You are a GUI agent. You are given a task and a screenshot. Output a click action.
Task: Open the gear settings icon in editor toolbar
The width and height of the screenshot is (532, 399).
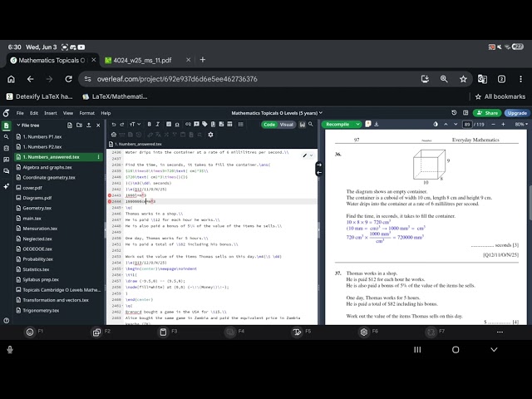210,135
